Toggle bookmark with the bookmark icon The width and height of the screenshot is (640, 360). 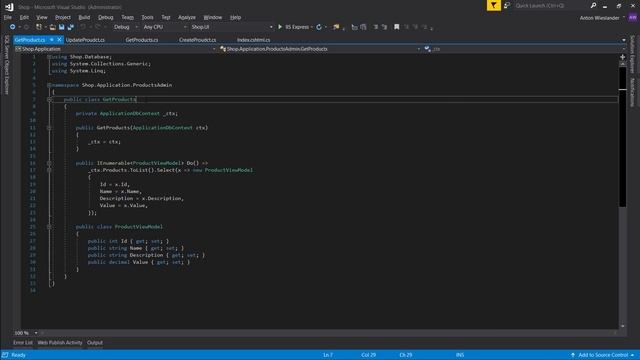coord(396,27)
